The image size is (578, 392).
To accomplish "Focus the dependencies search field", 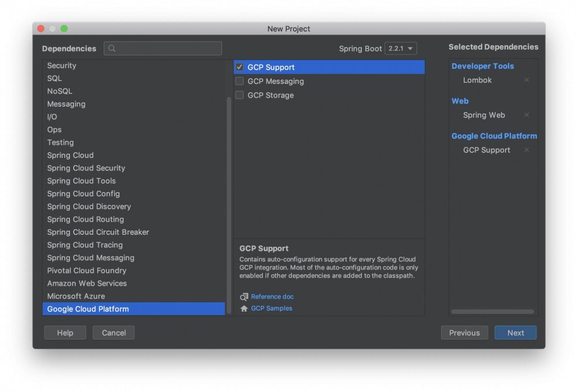I will 169,49.
